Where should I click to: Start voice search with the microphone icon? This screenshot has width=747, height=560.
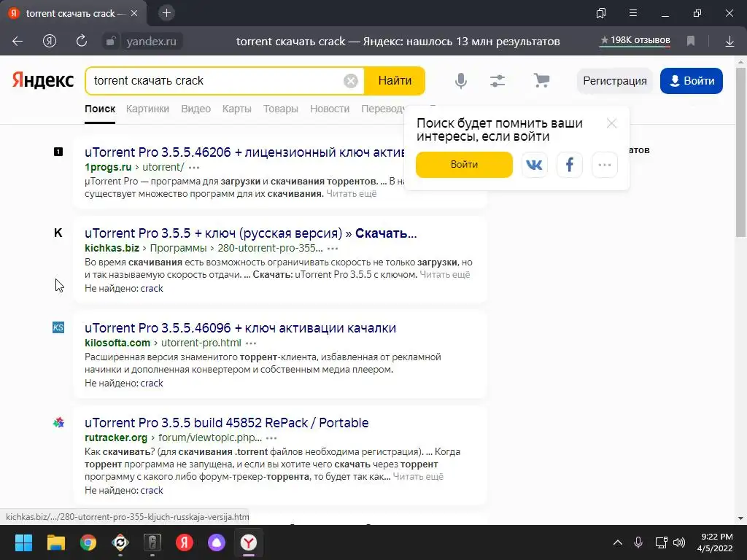pos(461,81)
